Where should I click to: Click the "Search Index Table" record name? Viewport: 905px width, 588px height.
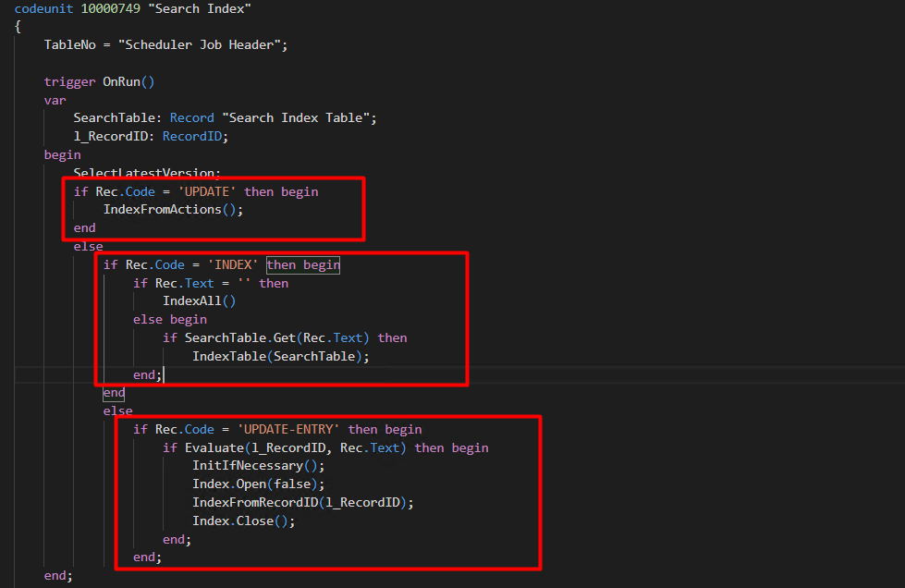click(x=296, y=117)
